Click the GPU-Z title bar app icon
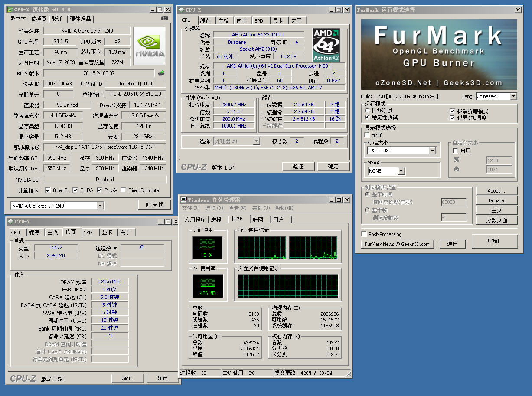The width and height of the screenshot is (532, 396). point(10,10)
